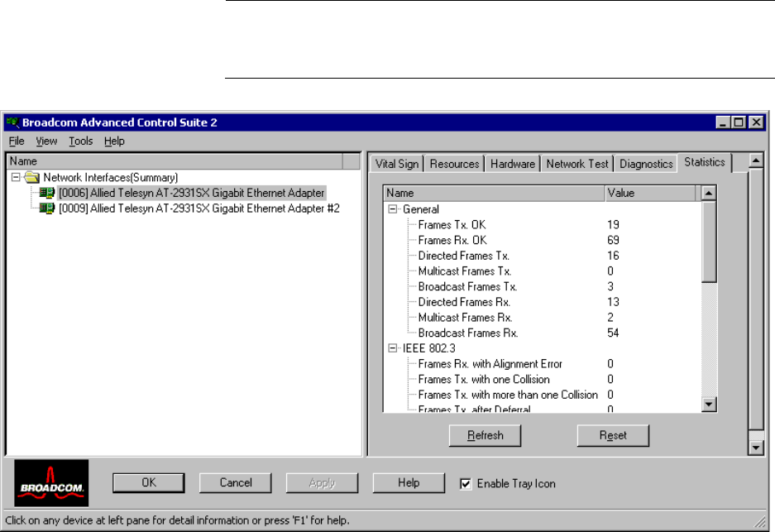Viewport: 775px width, 532px height.
Task: Select Frames Tx. with more than one Collision
Action: tap(508, 395)
